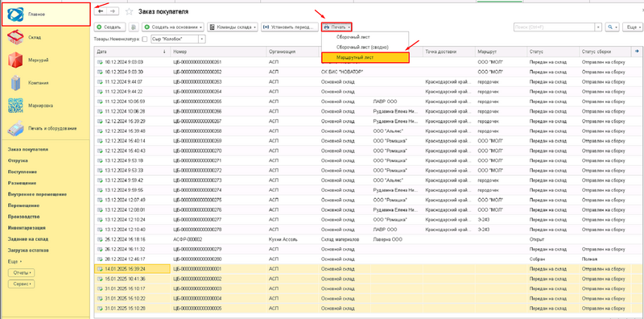
Task: Click the Установить период button
Action: [x=290, y=27]
